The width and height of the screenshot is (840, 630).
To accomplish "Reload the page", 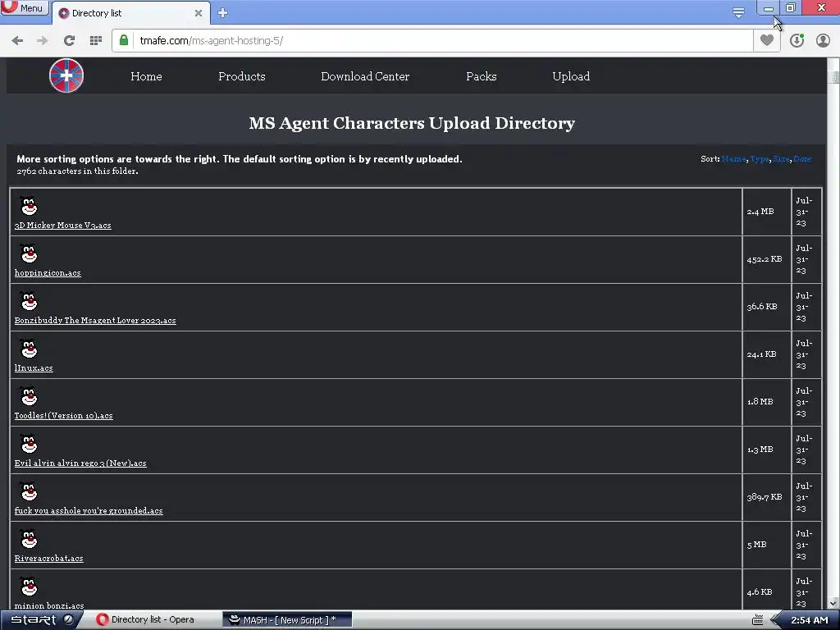I will [x=69, y=41].
